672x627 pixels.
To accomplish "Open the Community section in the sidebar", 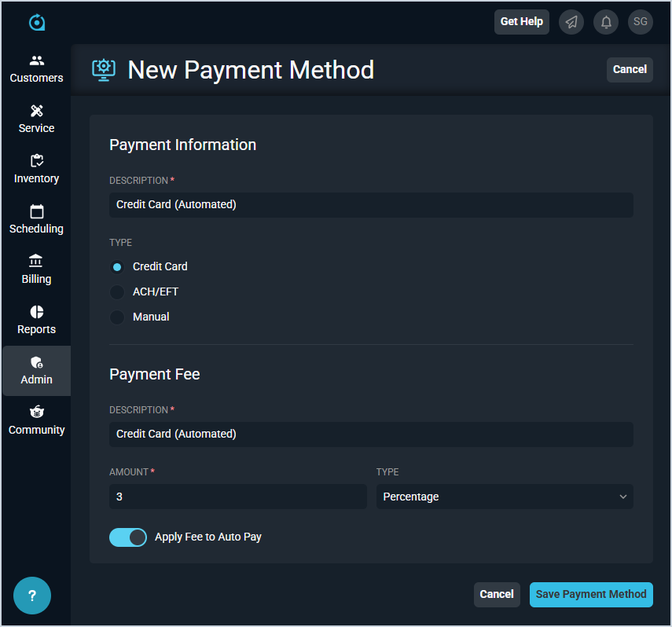I will [x=36, y=421].
